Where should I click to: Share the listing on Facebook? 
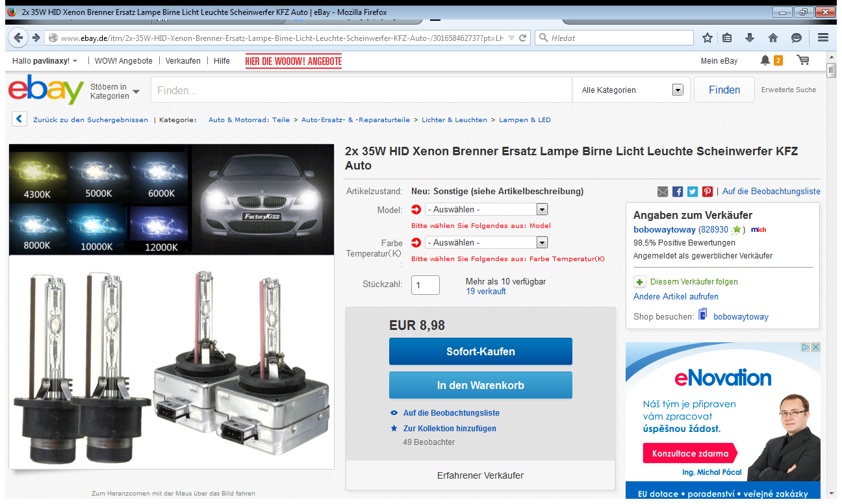click(678, 192)
